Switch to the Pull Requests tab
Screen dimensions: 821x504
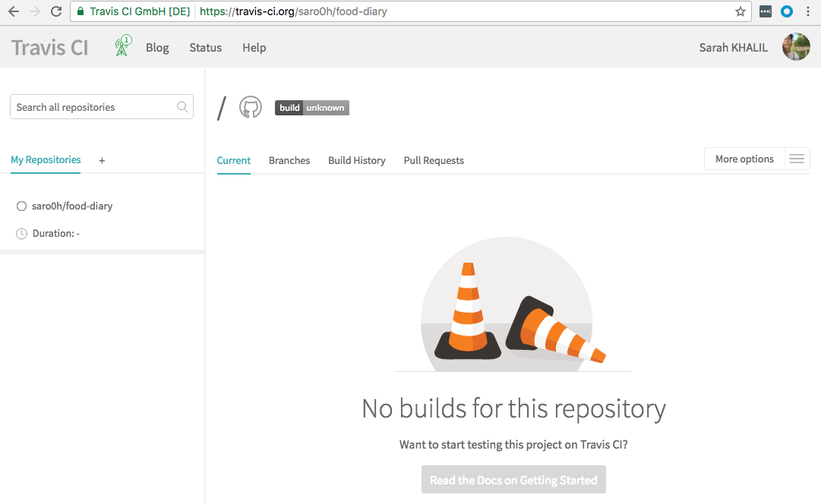point(434,161)
